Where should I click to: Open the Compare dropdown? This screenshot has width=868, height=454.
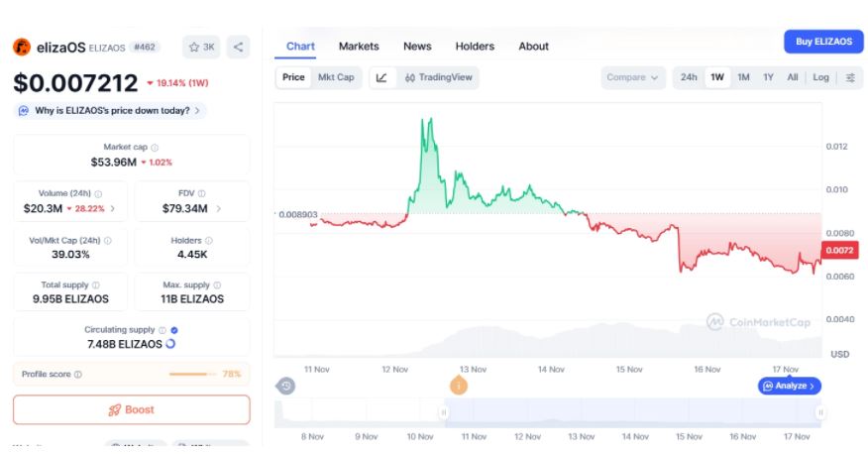tap(633, 77)
